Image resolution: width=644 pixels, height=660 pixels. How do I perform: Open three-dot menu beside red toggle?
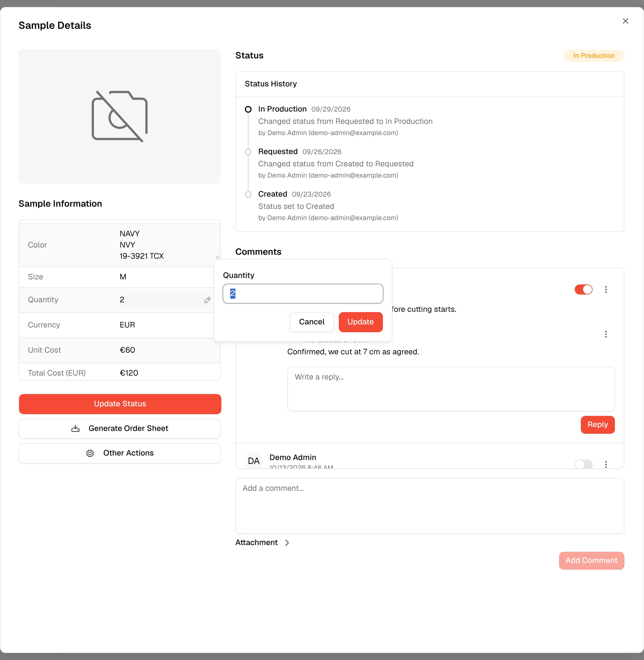(x=605, y=289)
